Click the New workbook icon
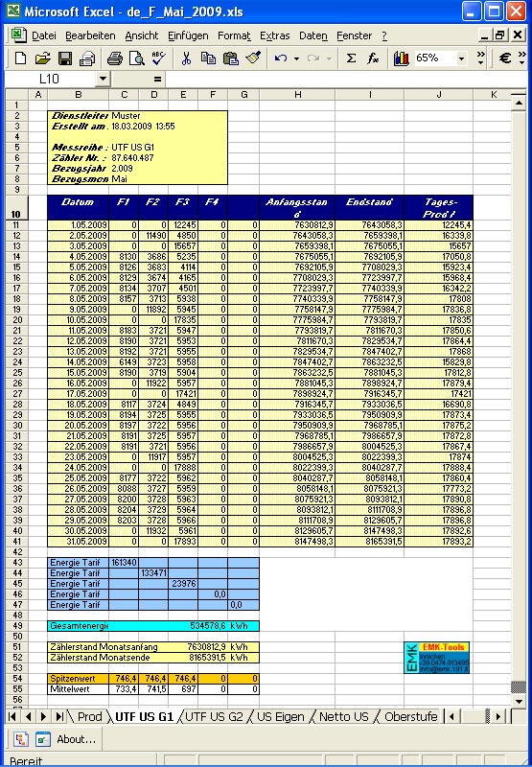The height and width of the screenshot is (767, 532). pyautogui.click(x=20, y=58)
